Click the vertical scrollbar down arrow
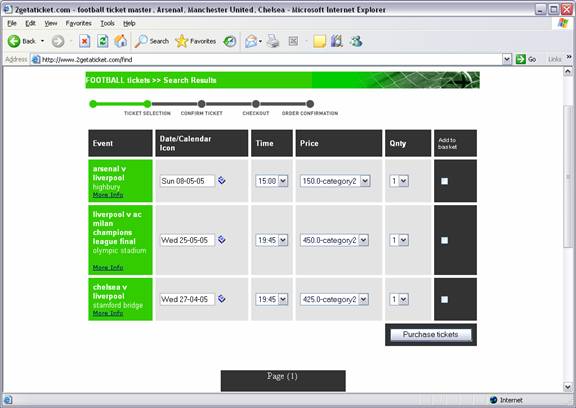 tap(568, 386)
